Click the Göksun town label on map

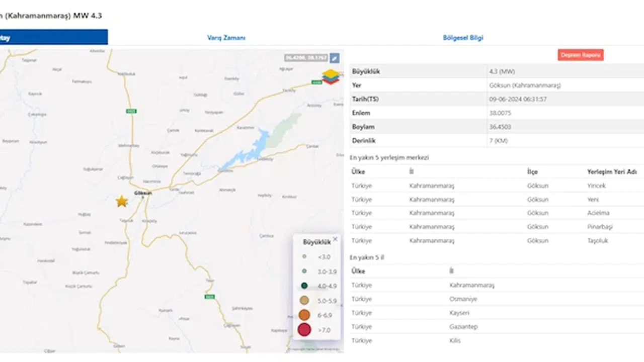point(143,193)
